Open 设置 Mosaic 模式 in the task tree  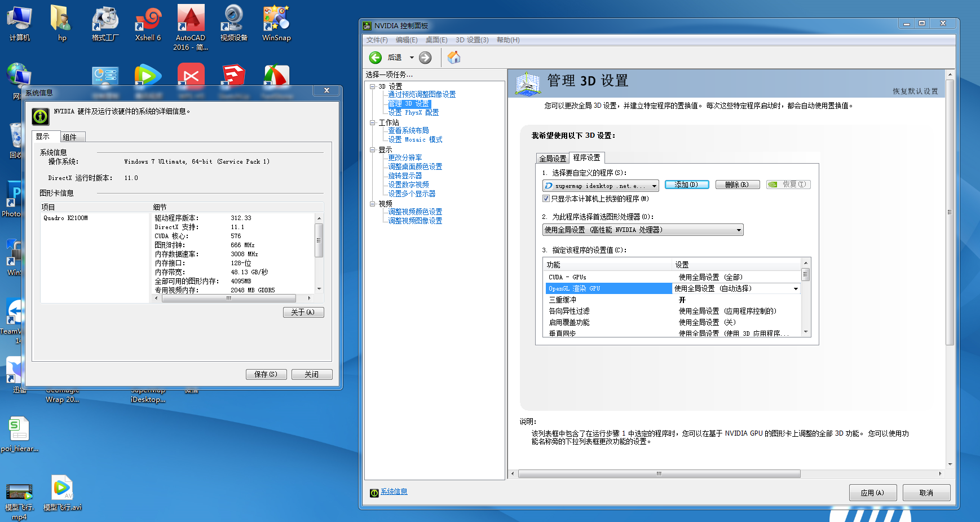point(415,140)
